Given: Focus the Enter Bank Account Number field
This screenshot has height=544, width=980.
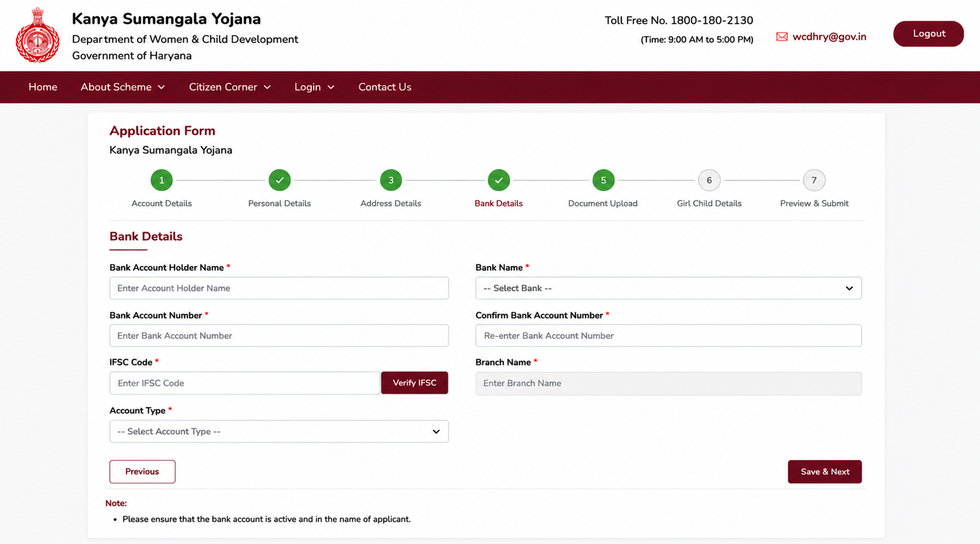Looking at the screenshot, I should (279, 335).
